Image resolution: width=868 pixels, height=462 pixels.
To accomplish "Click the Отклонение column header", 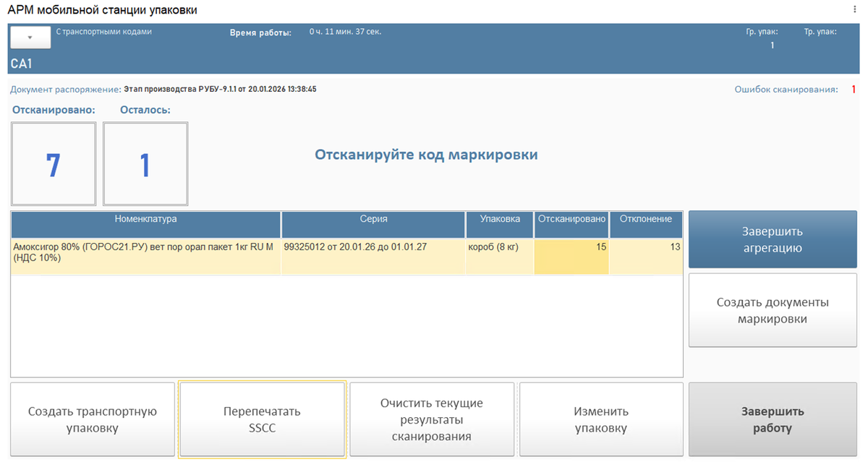I will [646, 219].
